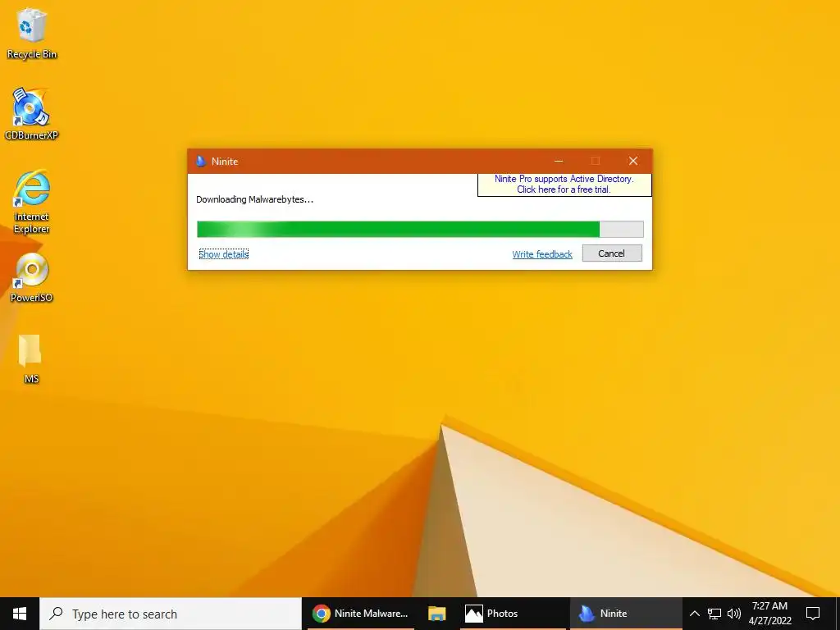Click Show details in Ninite window

[x=223, y=254]
